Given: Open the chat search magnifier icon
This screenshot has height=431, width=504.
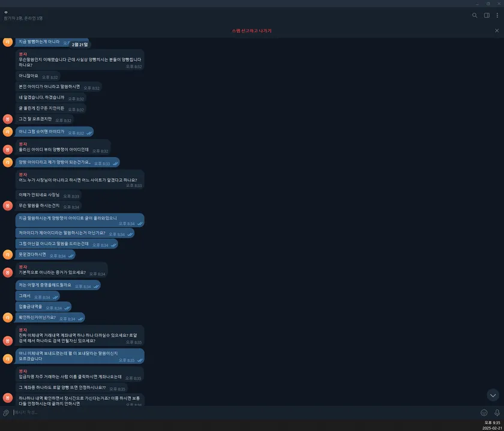Looking at the screenshot, I should 475,16.
